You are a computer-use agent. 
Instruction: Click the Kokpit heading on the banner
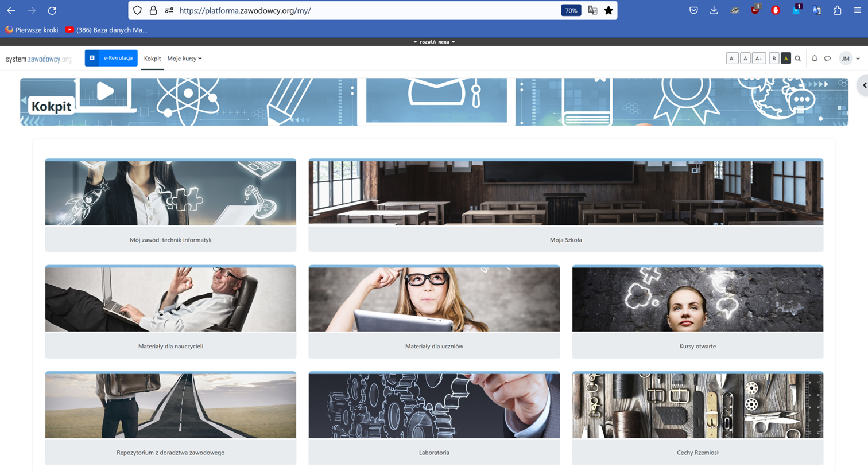point(52,106)
